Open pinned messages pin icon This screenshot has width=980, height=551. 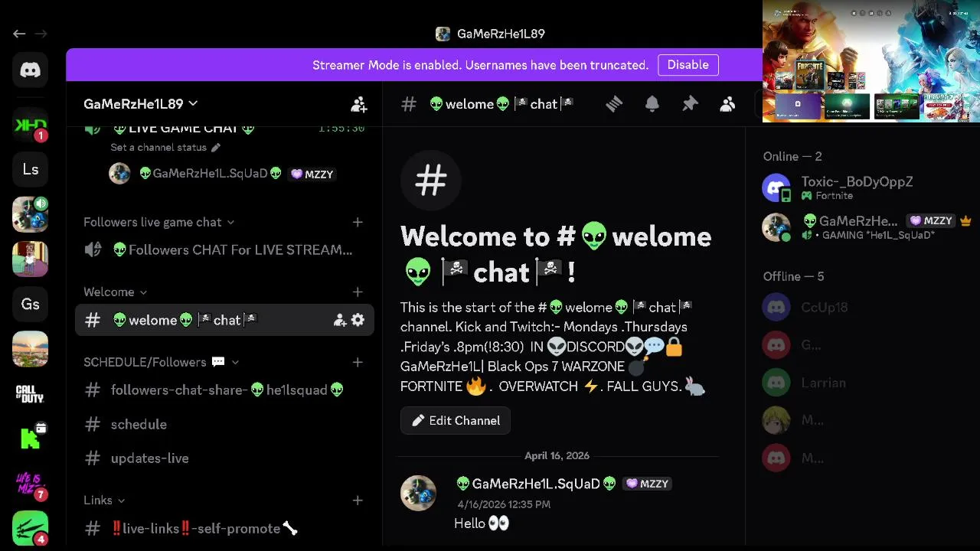[x=690, y=104]
